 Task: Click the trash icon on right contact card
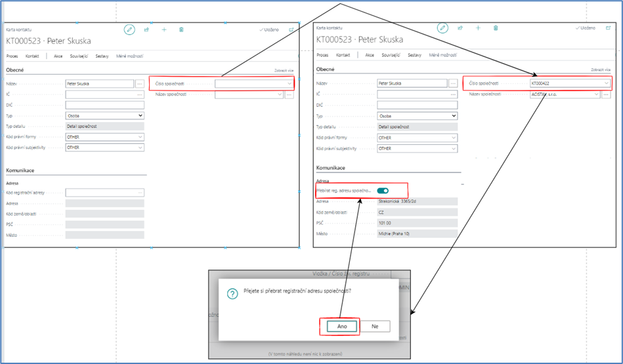(x=496, y=28)
